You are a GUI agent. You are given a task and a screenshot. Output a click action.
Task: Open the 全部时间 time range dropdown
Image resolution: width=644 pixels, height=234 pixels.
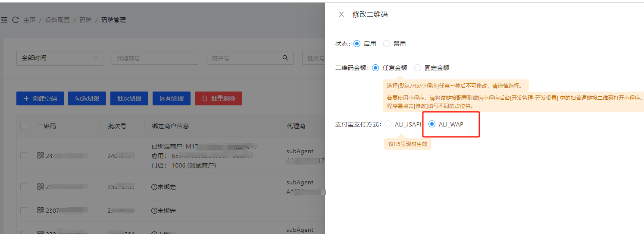pos(59,58)
